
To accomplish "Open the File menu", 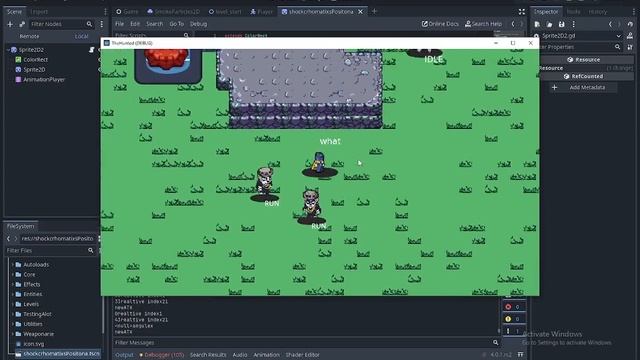I will [119, 24].
